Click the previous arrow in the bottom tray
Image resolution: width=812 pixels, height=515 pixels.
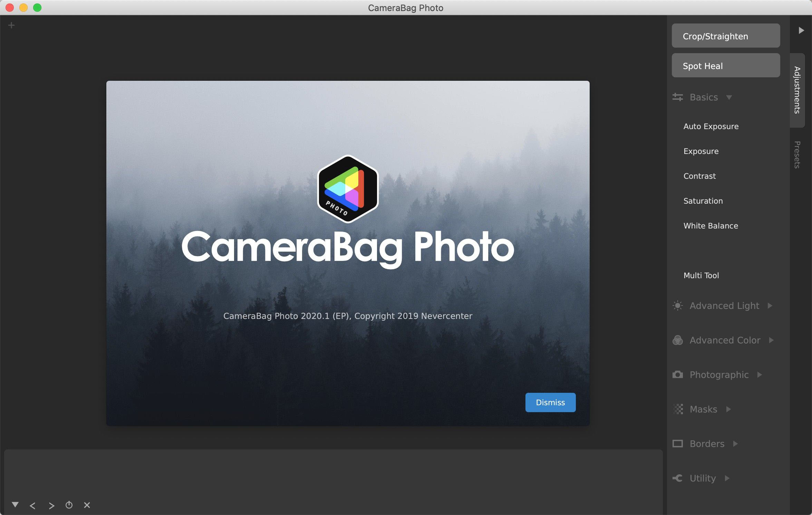click(33, 506)
